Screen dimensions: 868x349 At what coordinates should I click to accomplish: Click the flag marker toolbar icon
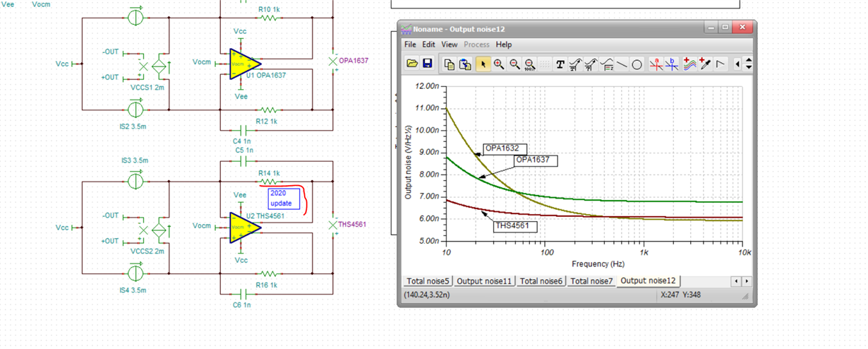pyautogui.click(x=721, y=64)
